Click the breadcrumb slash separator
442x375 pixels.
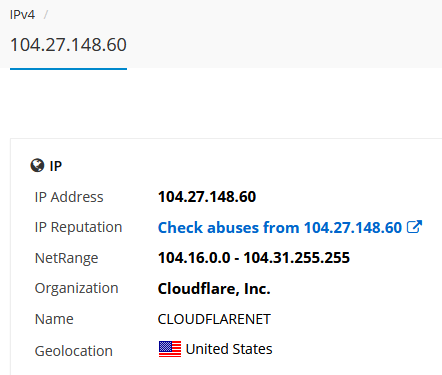46,15
